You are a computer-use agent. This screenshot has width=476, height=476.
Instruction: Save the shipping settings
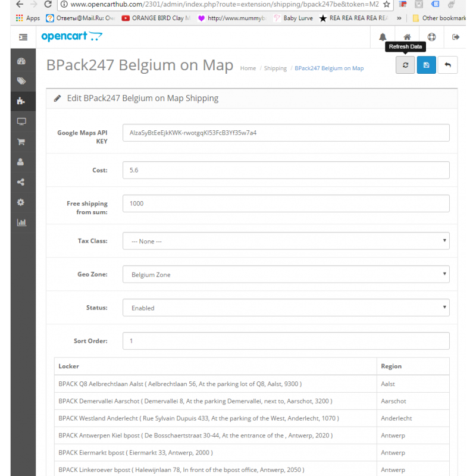426,65
